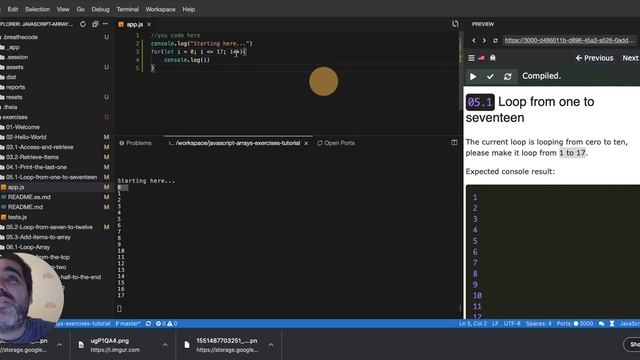Open the Help menu
This screenshot has height=360, width=640.
189,9
